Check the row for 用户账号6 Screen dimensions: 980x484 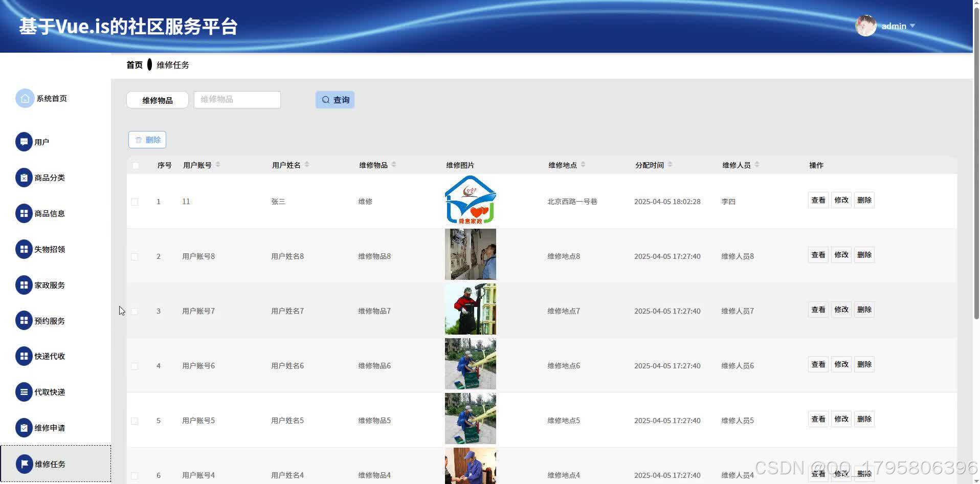[135, 366]
